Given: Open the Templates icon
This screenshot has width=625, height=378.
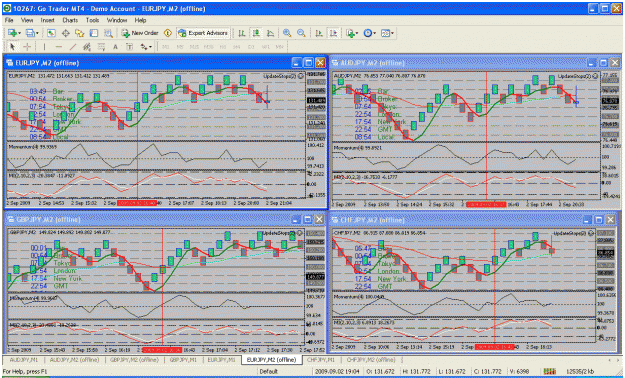Looking at the screenshot, I should 385,33.
